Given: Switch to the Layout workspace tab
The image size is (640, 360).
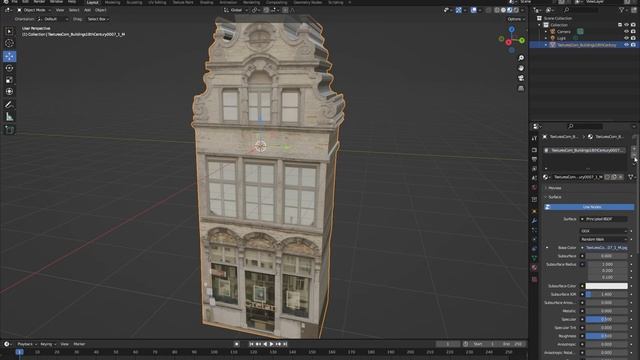Looking at the screenshot, I should click(93, 2).
